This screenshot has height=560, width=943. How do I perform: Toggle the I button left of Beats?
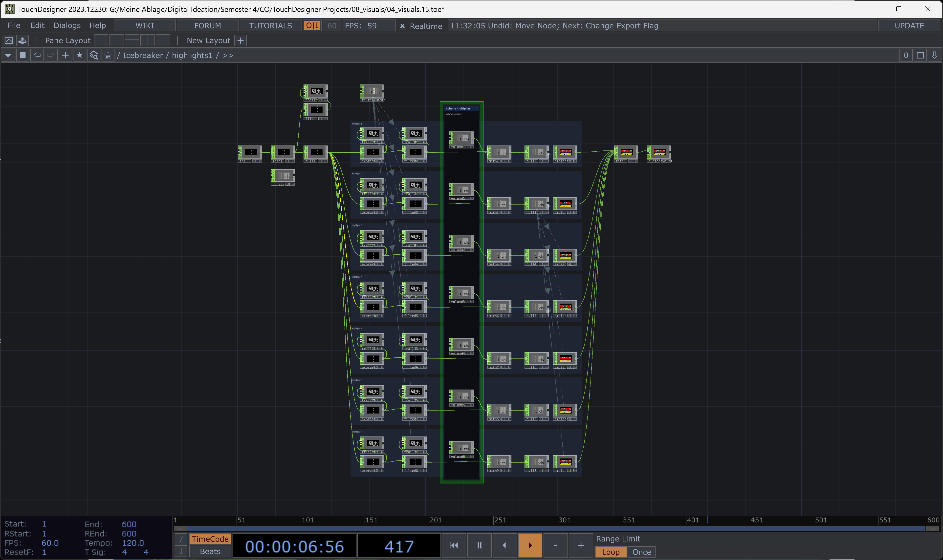coord(181,551)
